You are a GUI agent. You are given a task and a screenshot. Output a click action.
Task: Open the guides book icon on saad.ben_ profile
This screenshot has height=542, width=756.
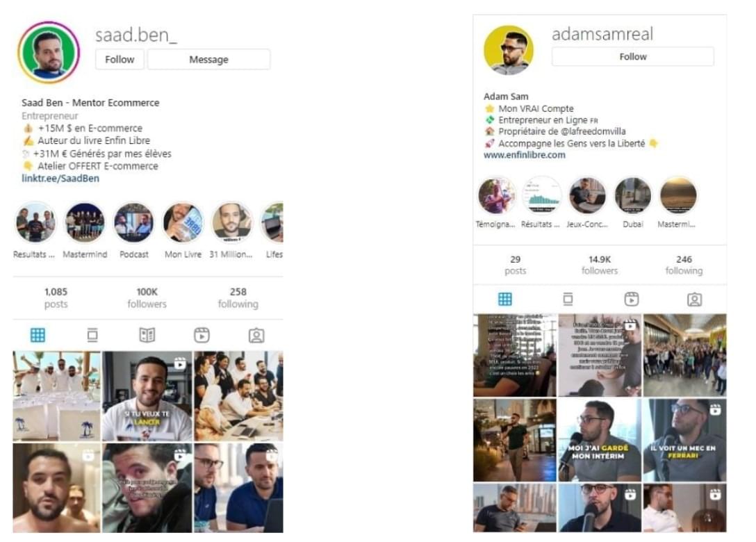pyautogui.click(x=147, y=335)
